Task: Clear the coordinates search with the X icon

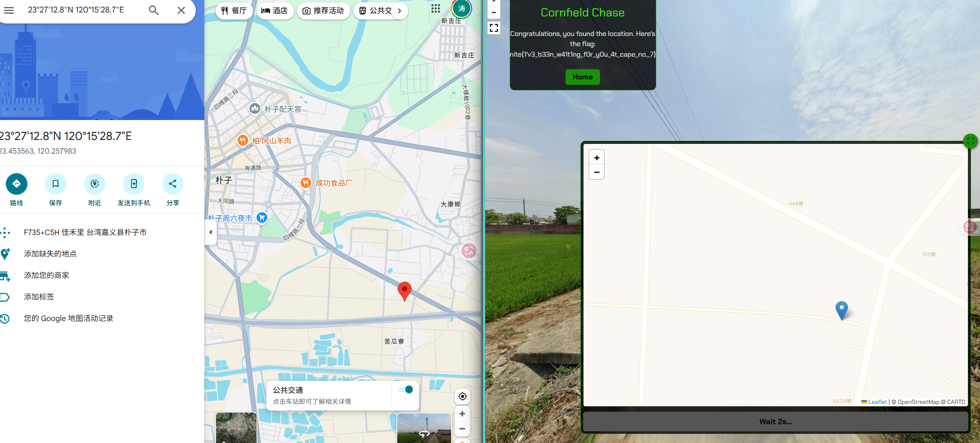Action: click(181, 11)
